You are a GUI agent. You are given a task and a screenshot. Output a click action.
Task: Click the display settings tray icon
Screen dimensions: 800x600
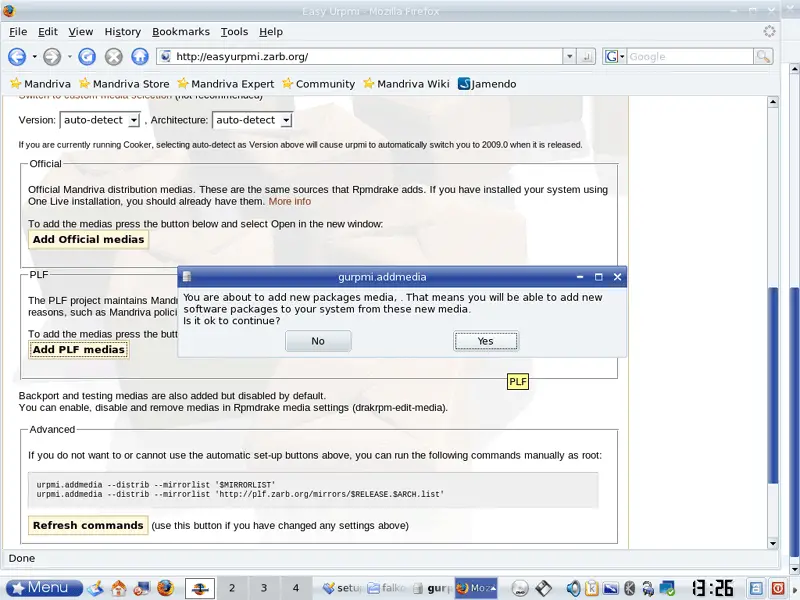click(611, 588)
